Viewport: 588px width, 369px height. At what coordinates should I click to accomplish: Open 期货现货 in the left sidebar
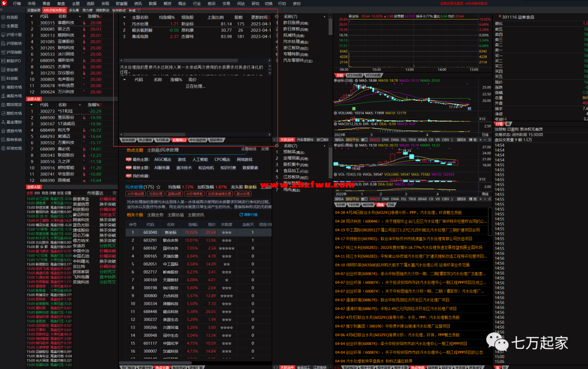click(11, 105)
